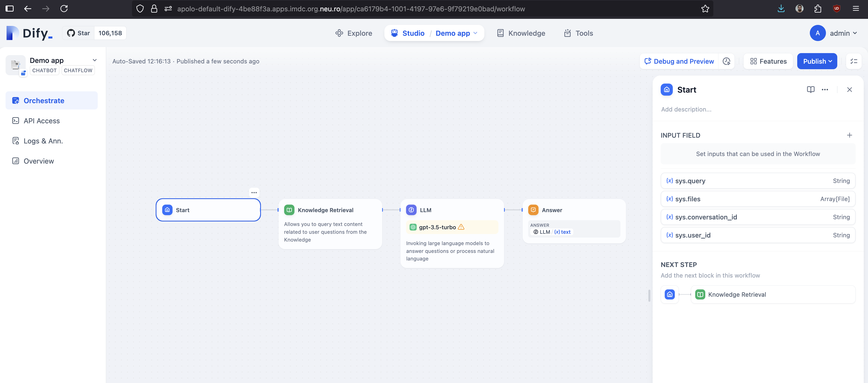Image resolution: width=868 pixels, height=383 pixels.
Task: Click the browser bookmark star icon
Action: click(705, 9)
